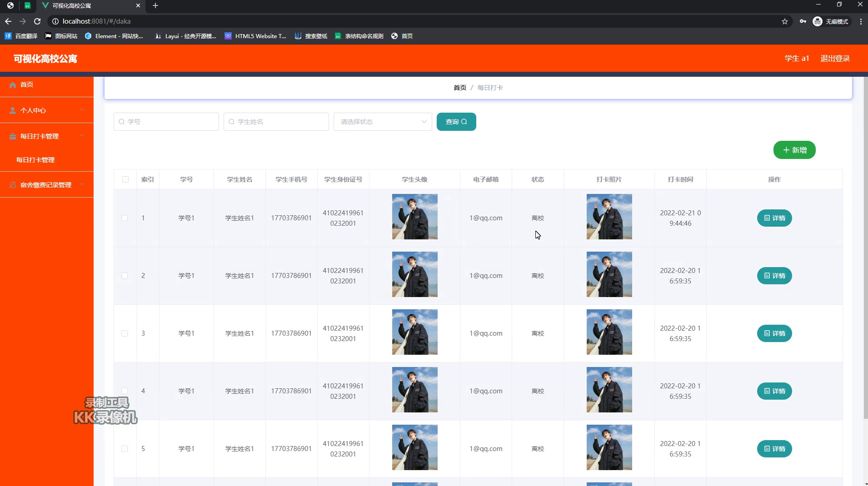868x486 pixels.
Task: Click the page vertical scrollbar
Action: click(865, 248)
